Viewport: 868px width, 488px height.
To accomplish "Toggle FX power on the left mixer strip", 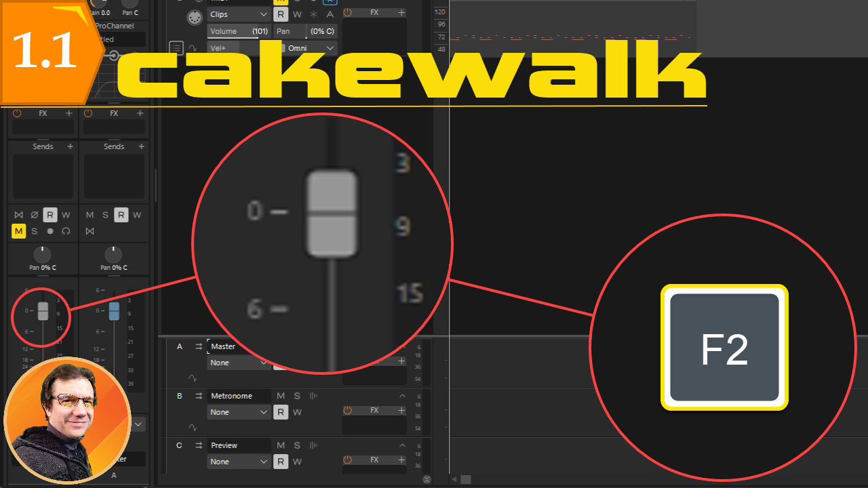I will (17, 113).
